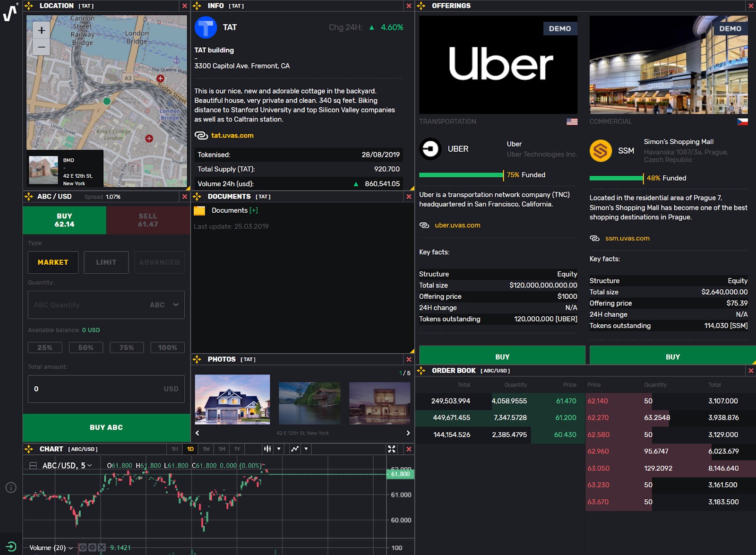756x555 pixels.
Task: Show previous photo with left arrow
Action: (198, 433)
